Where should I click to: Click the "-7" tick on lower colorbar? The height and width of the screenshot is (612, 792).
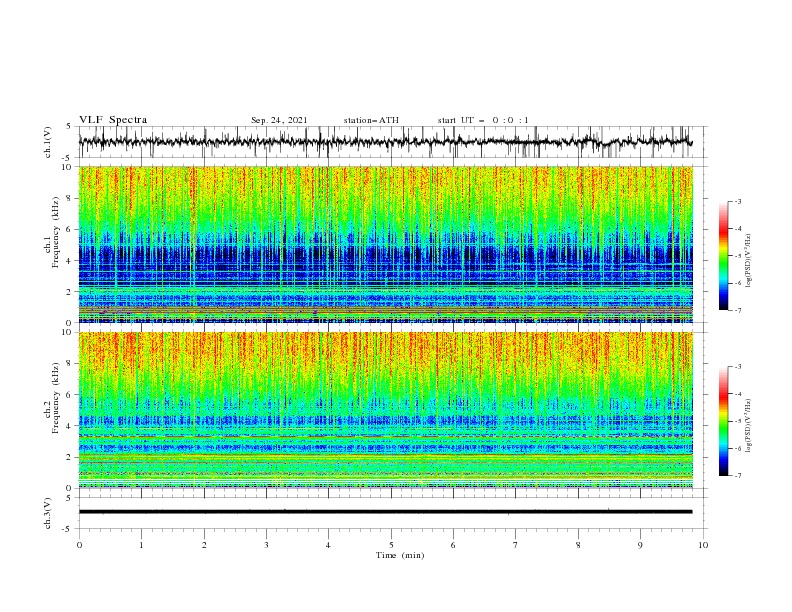pos(737,476)
